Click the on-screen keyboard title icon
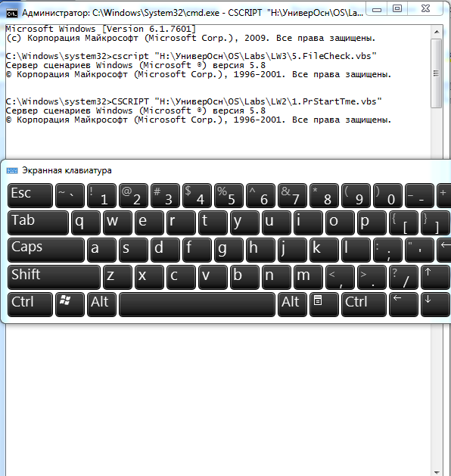The image size is (451, 476). point(12,170)
